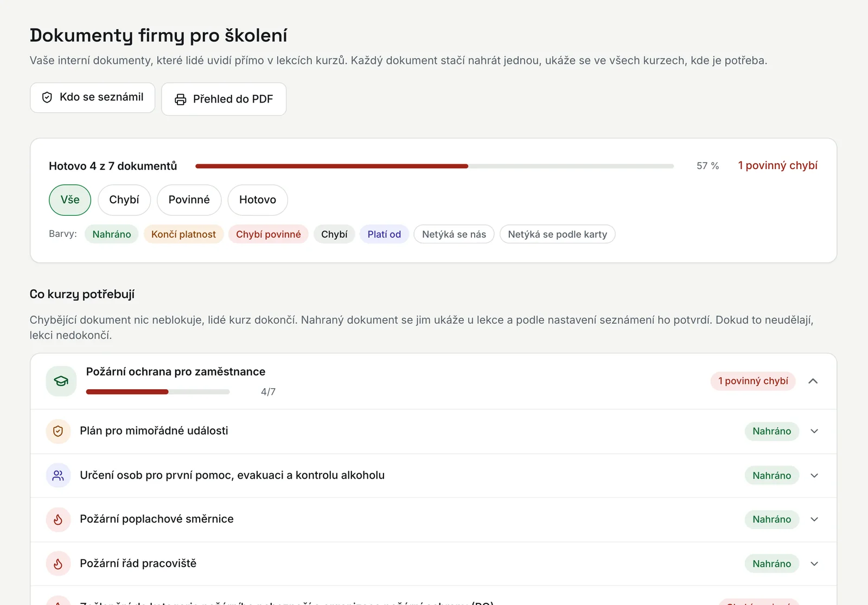
Task: Filter documents by Chybí
Action: (x=124, y=200)
